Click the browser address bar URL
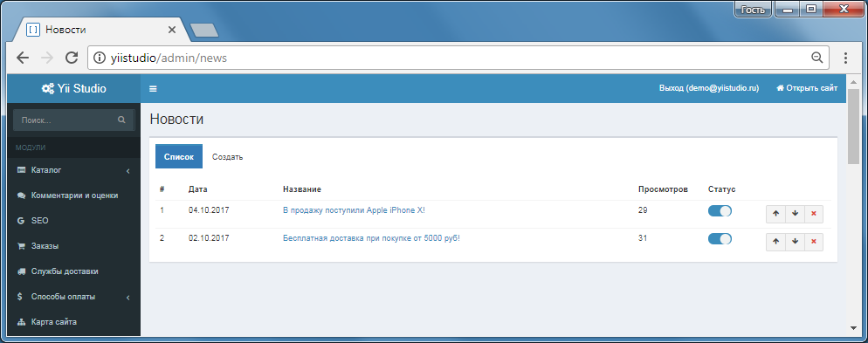The width and height of the screenshot is (868, 343). pyautogui.click(x=169, y=58)
